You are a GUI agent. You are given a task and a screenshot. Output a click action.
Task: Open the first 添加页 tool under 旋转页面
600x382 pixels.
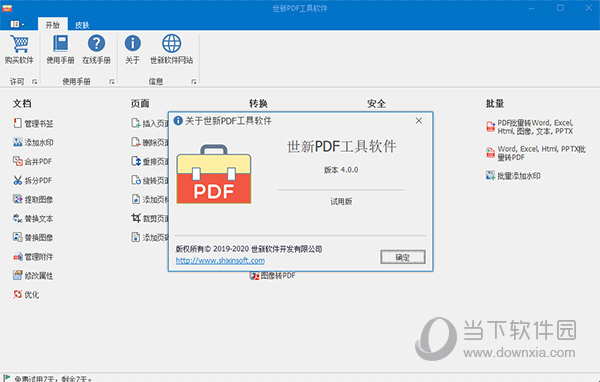pos(149,199)
